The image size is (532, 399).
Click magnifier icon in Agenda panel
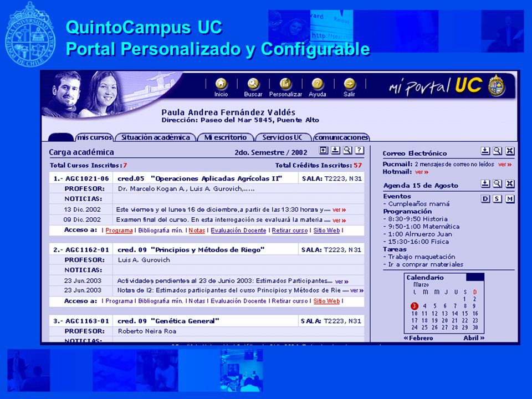(x=498, y=183)
